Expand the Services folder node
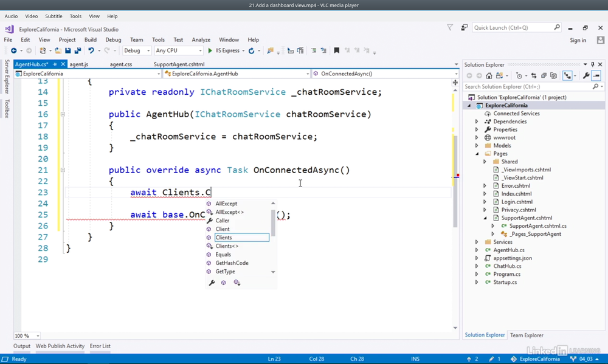The width and height of the screenshot is (608, 364). click(x=477, y=242)
